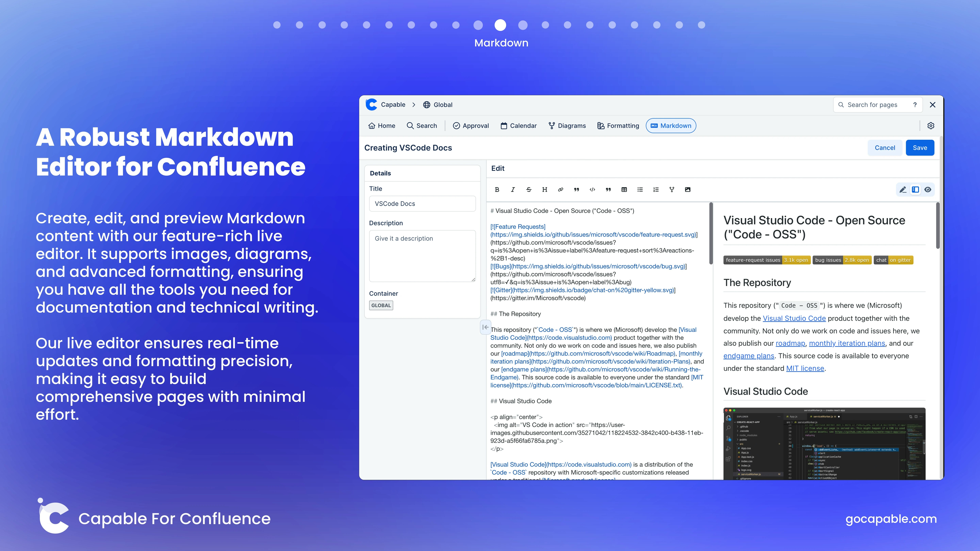Screen dimensions: 980x551
Task: Open the Formatting tab
Action: [x=618, y=126]
